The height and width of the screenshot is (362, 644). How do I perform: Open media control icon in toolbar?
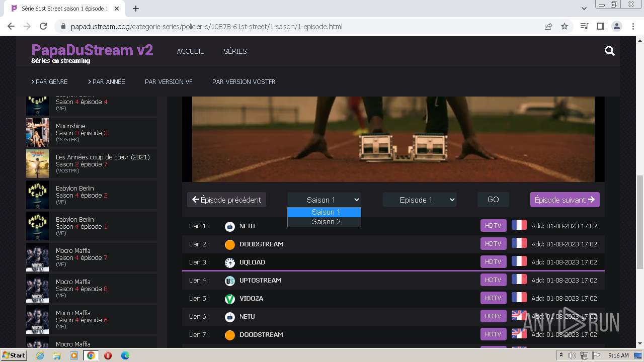click(x=584, y=26)
